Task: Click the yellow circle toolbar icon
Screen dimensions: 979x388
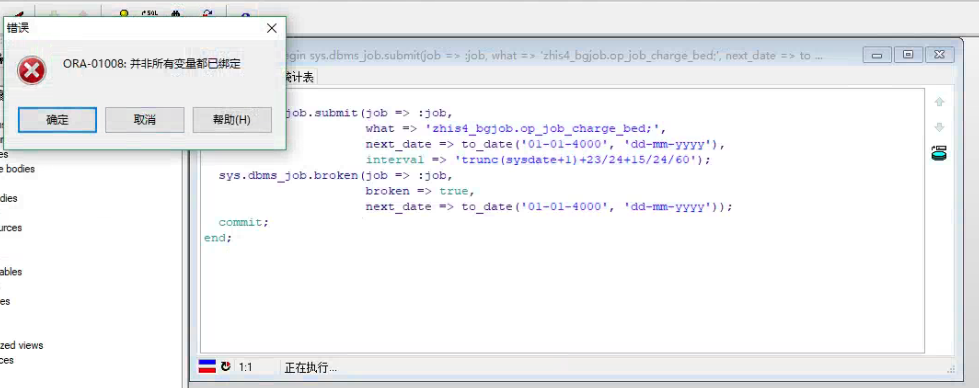Action: tap(124, 12)
